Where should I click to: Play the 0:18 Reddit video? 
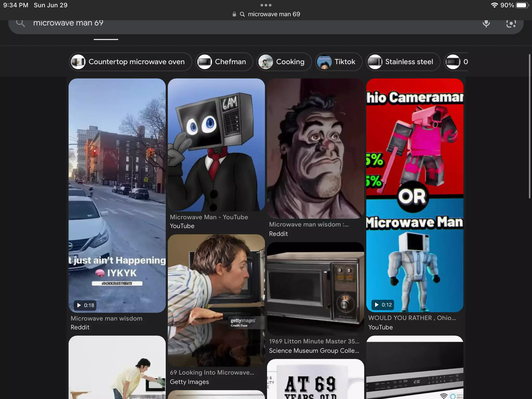tap(85, 305)
